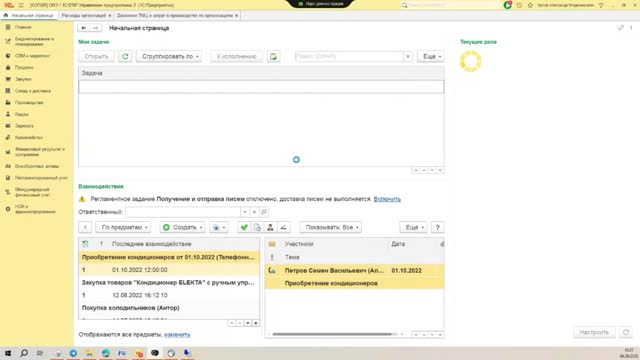
Task: Go back with the left arrow button
Action: pos(84,28)
